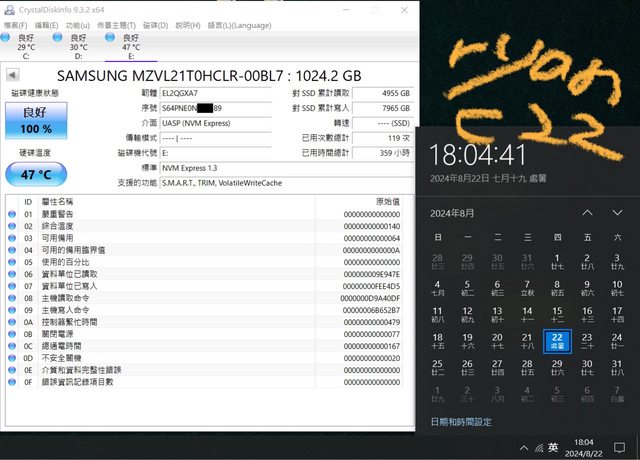
Task: Go to next month with the down chevron
Action: 616,213
